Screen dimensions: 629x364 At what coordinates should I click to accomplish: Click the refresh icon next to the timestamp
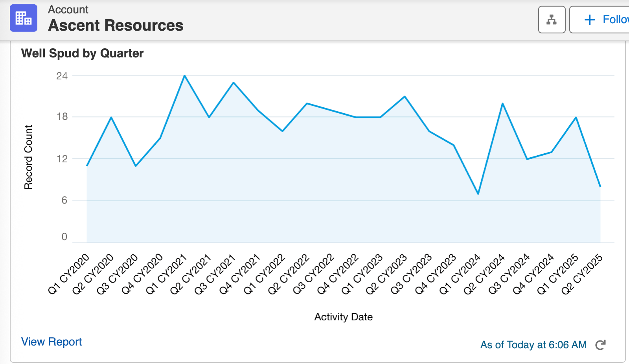pos(601,345)
